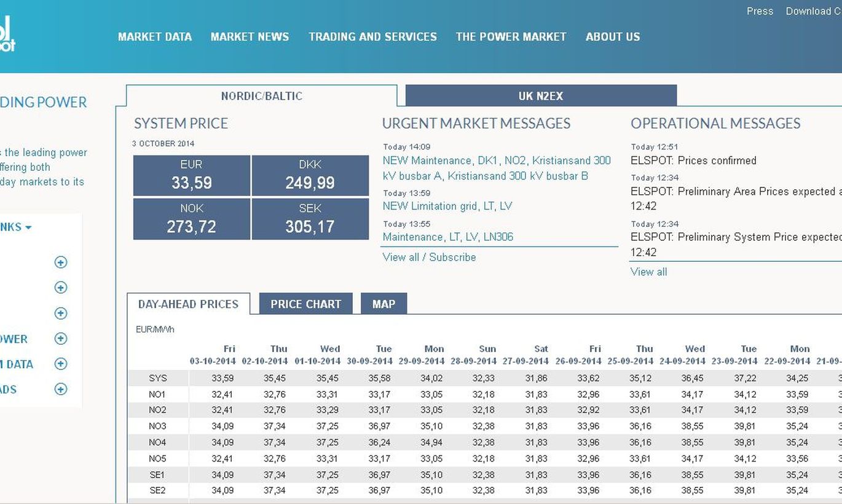842x504 pixels.
Task: Click the SEK system price tile
Action: (310, 219)
